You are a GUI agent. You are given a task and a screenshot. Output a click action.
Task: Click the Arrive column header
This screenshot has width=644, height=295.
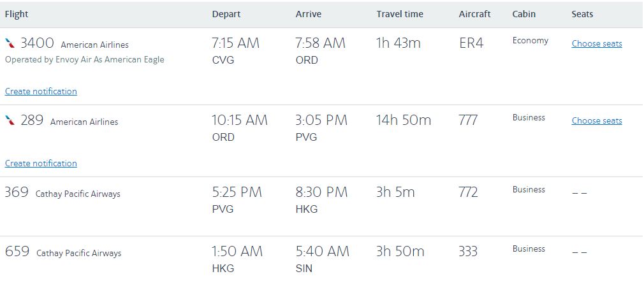309,14
